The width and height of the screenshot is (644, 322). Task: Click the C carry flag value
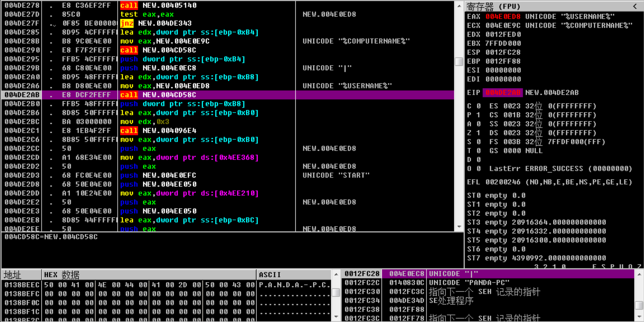(x=478, y=106)
